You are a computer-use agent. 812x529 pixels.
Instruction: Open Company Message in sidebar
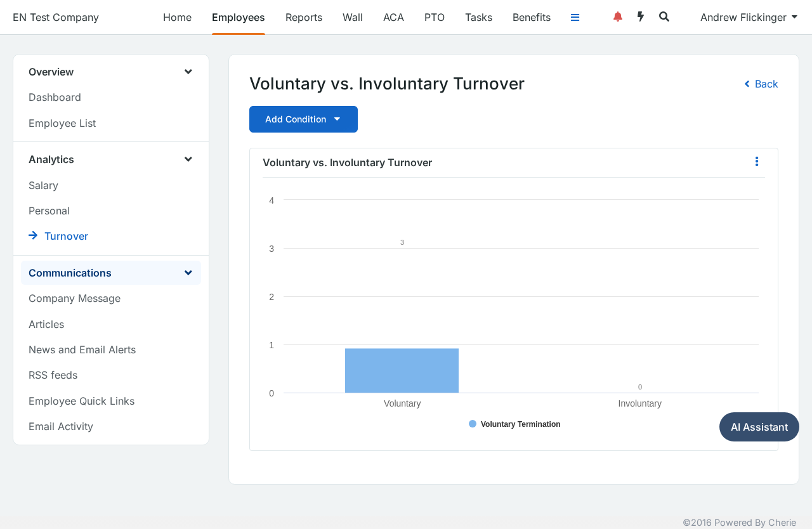[x=74, y=298]
